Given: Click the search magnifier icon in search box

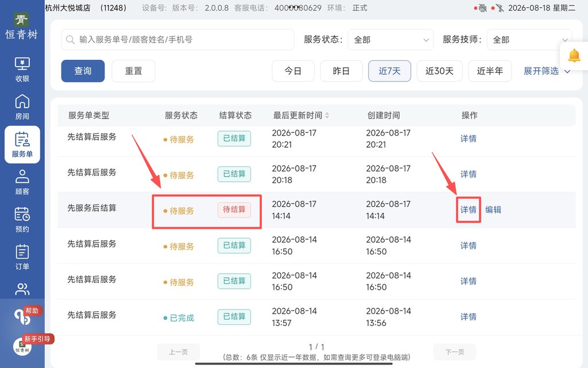Looking at the screenshot, I should (70, 40).
